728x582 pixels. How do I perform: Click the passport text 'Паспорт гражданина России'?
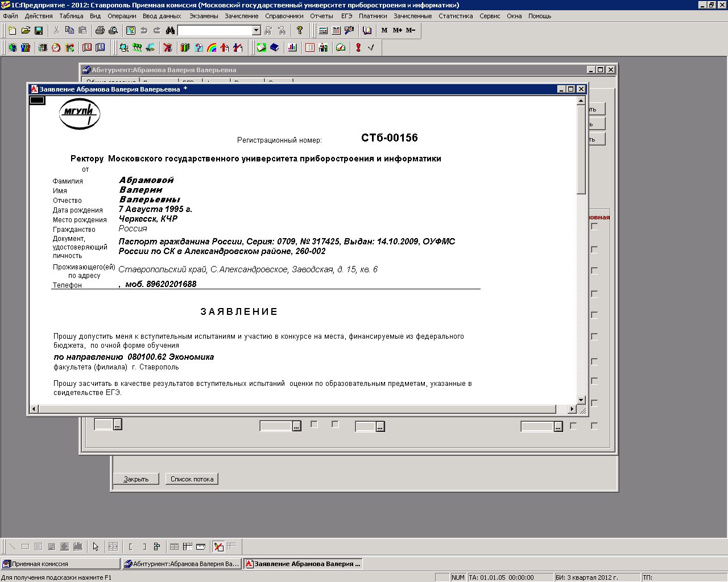point(181,242)
